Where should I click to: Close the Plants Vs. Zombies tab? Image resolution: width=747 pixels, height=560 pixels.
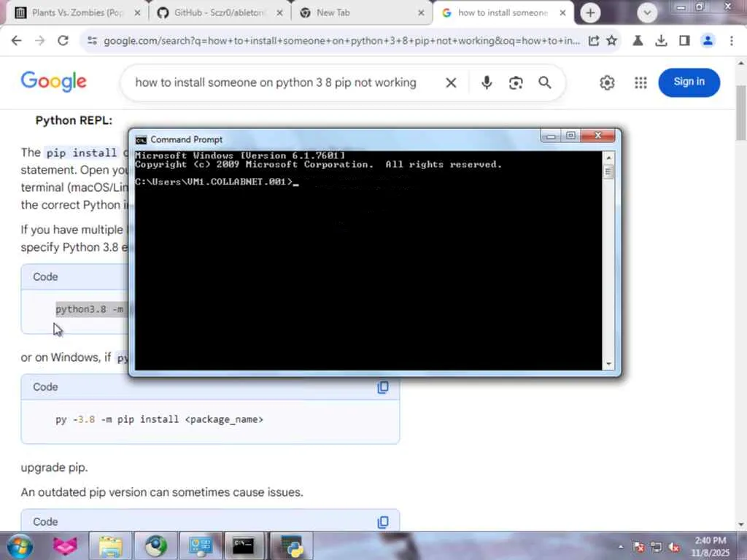pos(138,13)
